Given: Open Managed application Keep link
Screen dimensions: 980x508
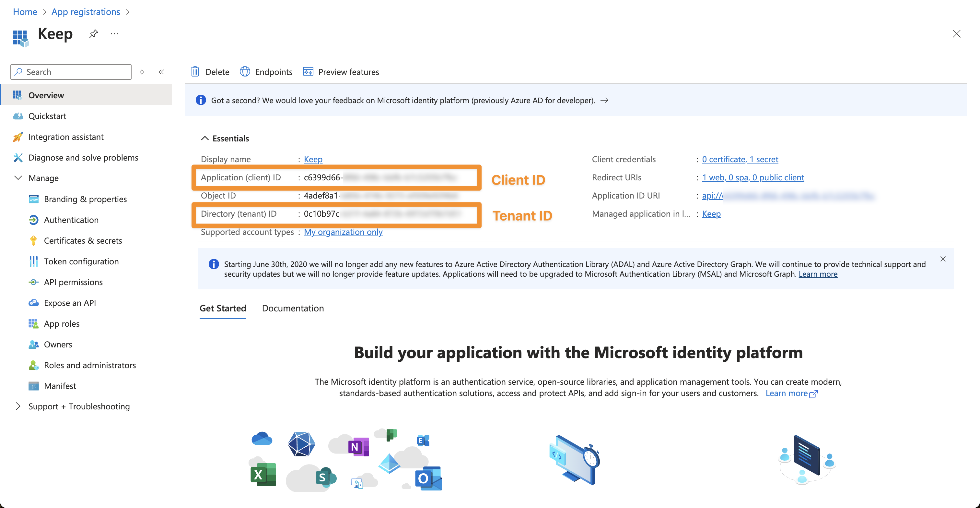Looking at the screenshot, I should coord(711,214).
